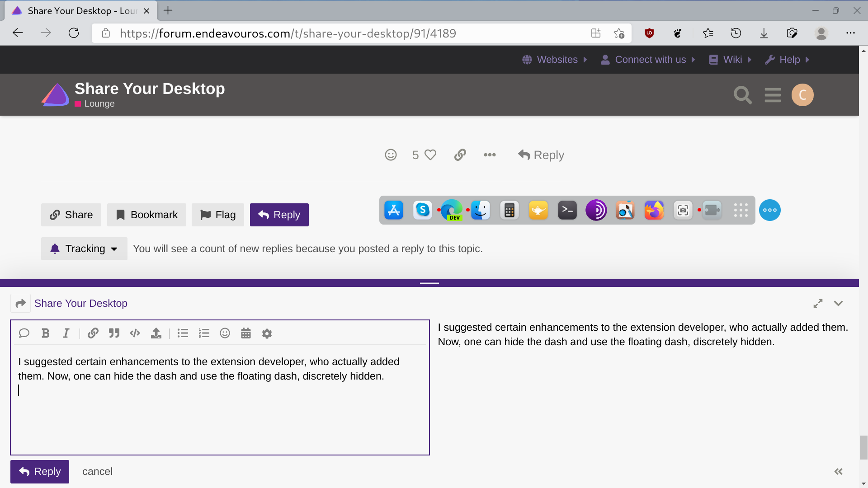Click the bold formatting icon
The image size is (868, 488).
45,333
